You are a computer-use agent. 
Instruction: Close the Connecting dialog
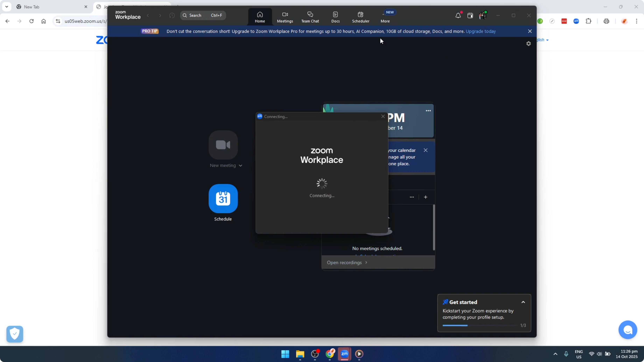pos(383,116)
